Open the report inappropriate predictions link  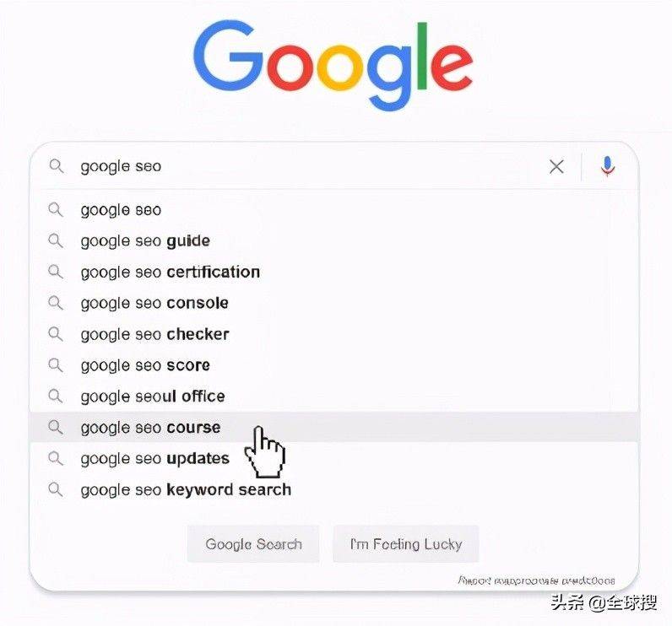[536, 580]
